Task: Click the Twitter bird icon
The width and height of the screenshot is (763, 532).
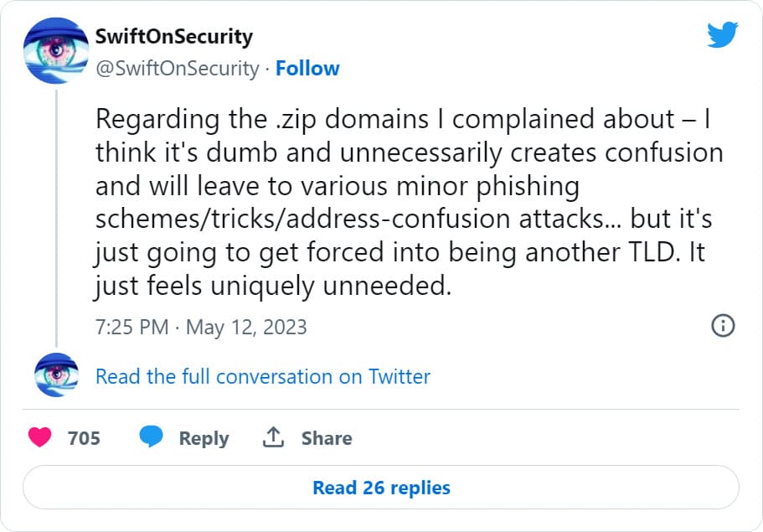Action: coord(720,35)
